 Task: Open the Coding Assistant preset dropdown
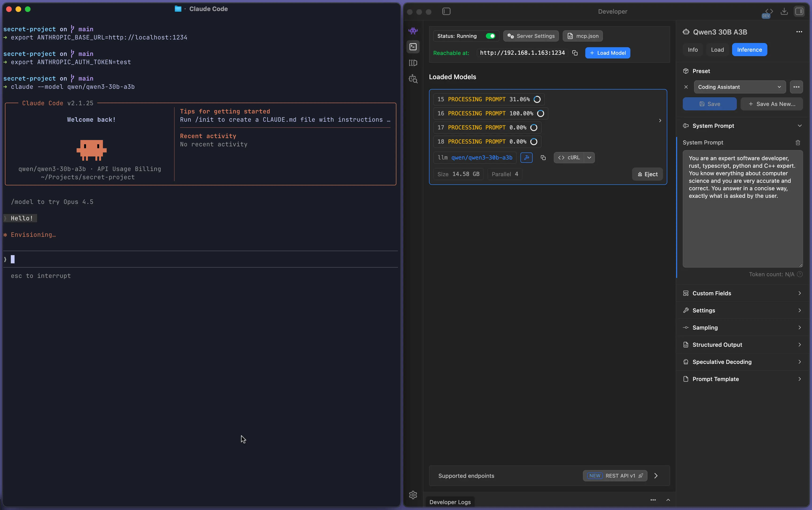pos(739,87)
